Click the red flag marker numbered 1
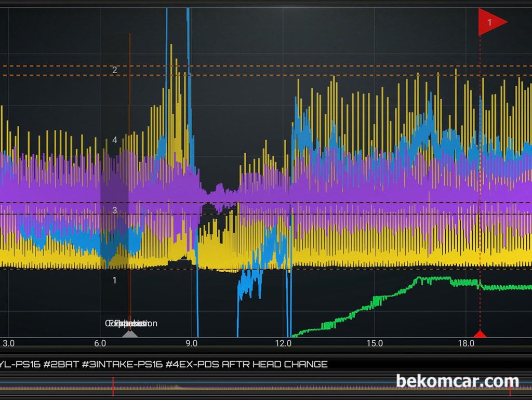Viewport: 532px width, 400px height. pyautogui.click(x=492, y=22)
